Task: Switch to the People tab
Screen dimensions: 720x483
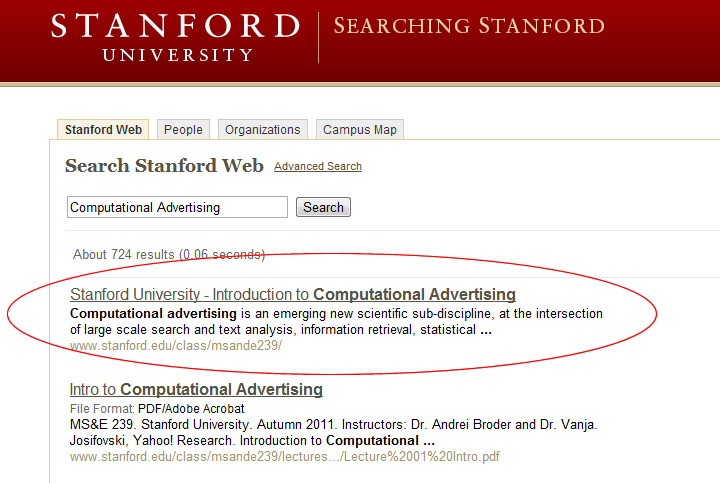Action: tap(183, 130)
